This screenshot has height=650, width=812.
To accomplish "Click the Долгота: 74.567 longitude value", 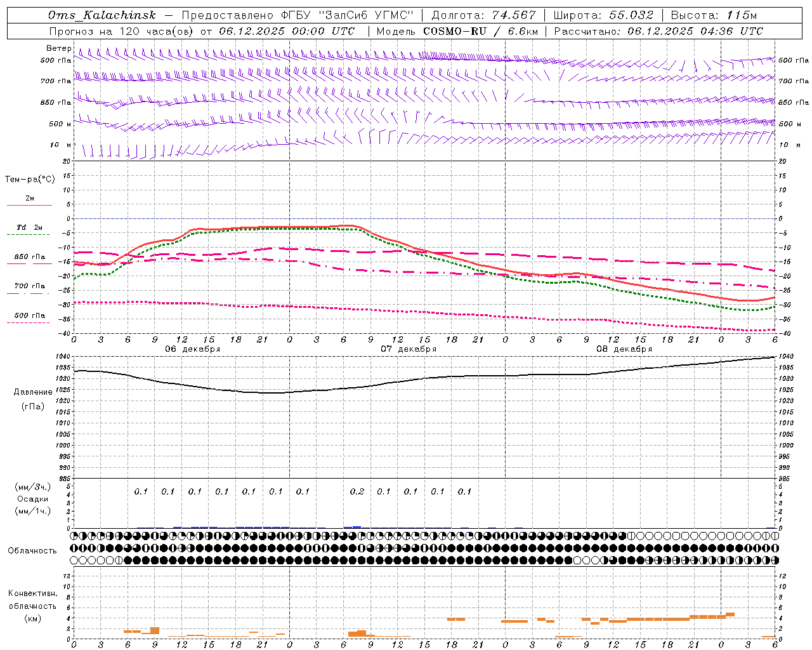I will click(x=483, y=15).
